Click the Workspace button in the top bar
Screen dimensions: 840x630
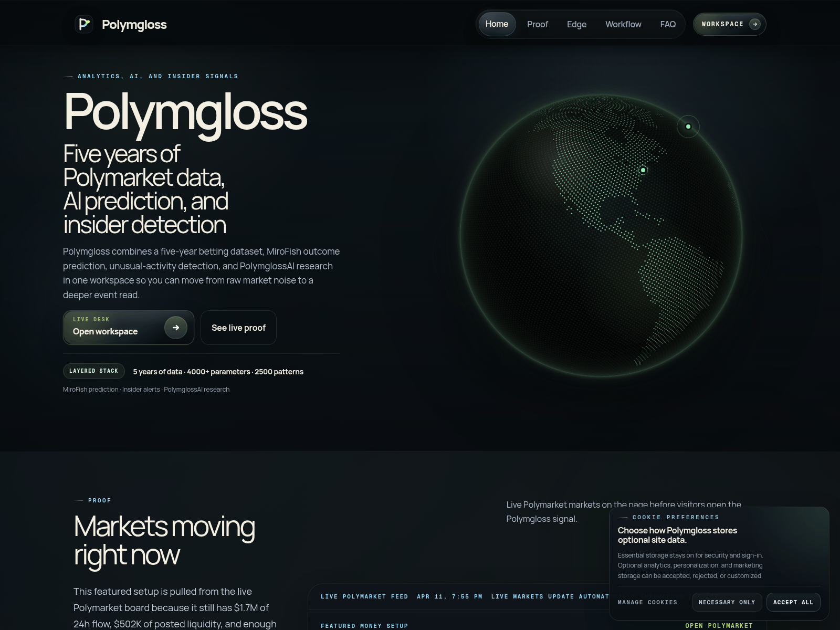[729, 24]
